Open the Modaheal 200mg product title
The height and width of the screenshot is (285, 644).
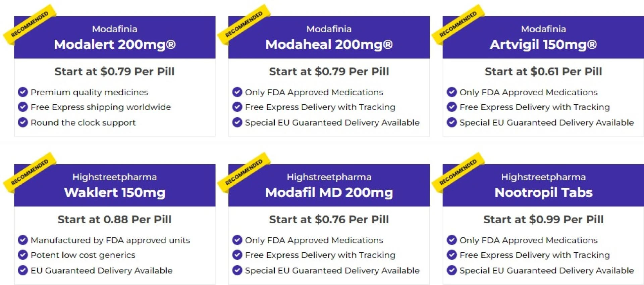pos(329,45)
